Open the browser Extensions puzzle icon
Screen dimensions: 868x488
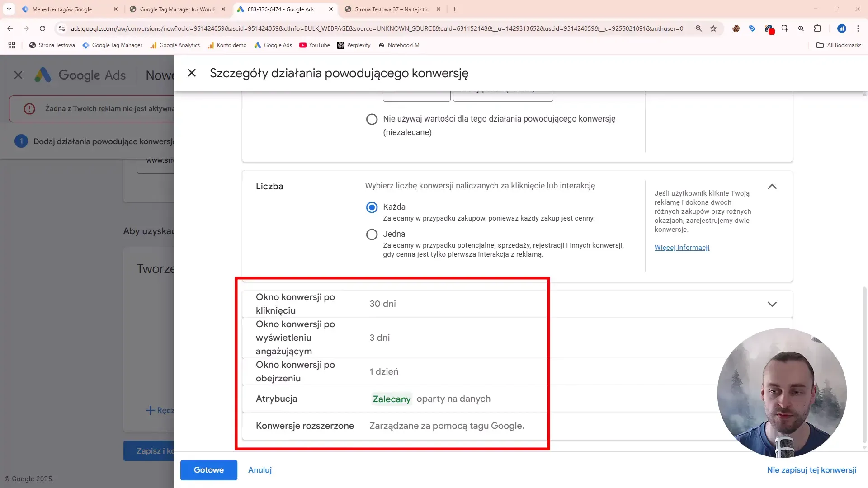tap(817, 28)
